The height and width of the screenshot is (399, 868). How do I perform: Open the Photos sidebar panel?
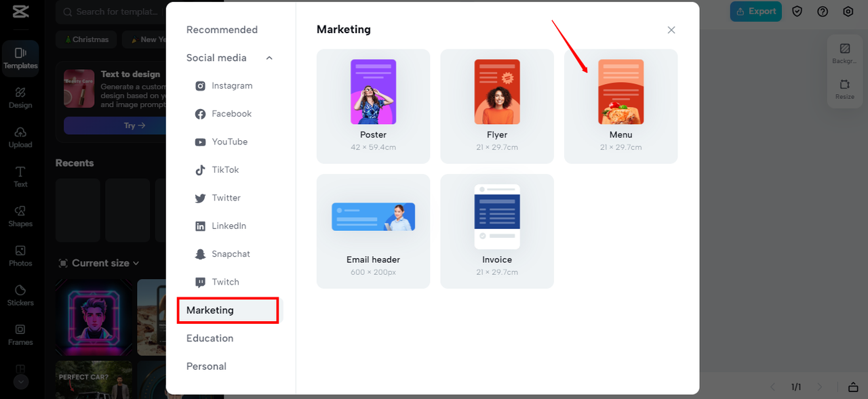click(x=20, y=255)
